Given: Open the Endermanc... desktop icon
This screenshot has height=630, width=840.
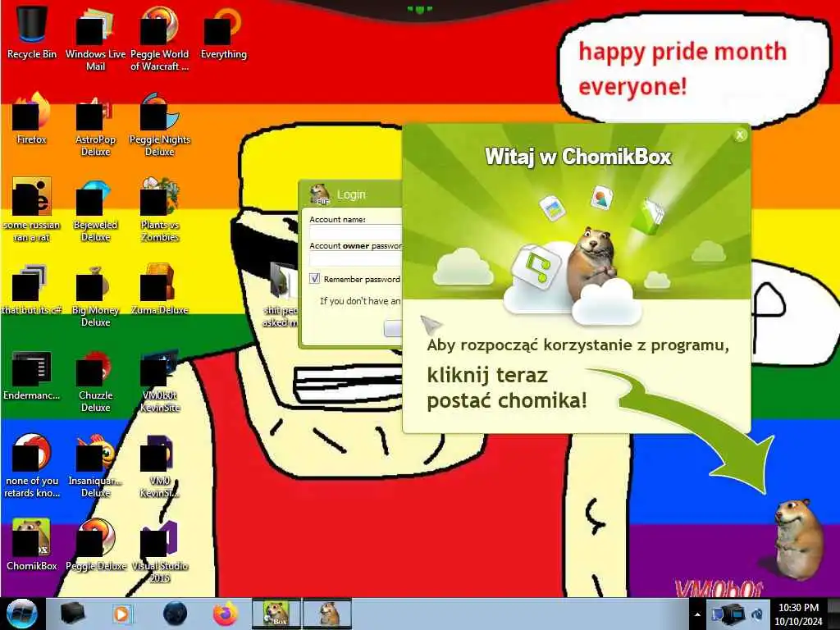Looking at the screenshot, I should click(x=32, y=375).
